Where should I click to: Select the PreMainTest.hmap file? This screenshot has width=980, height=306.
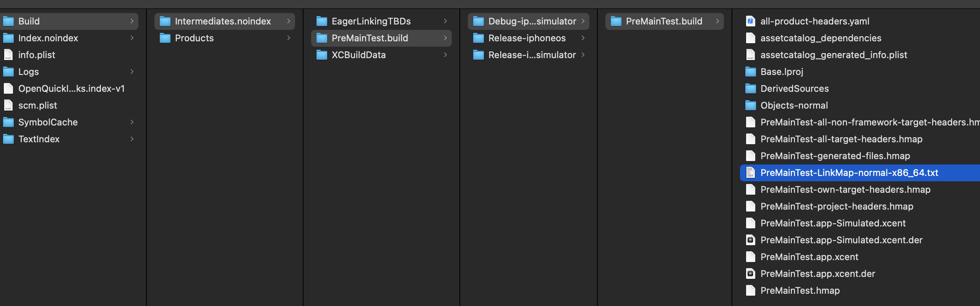pos(800,290)
